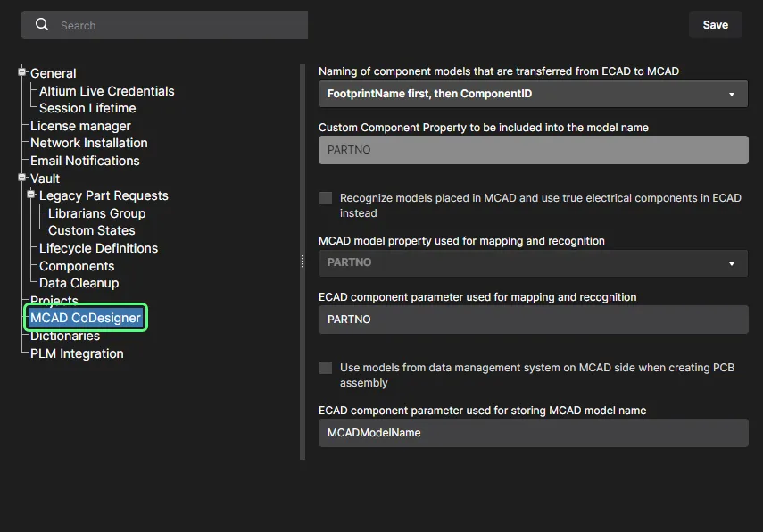Click the Search input field
763x532 pixels.
pos(178,26)
